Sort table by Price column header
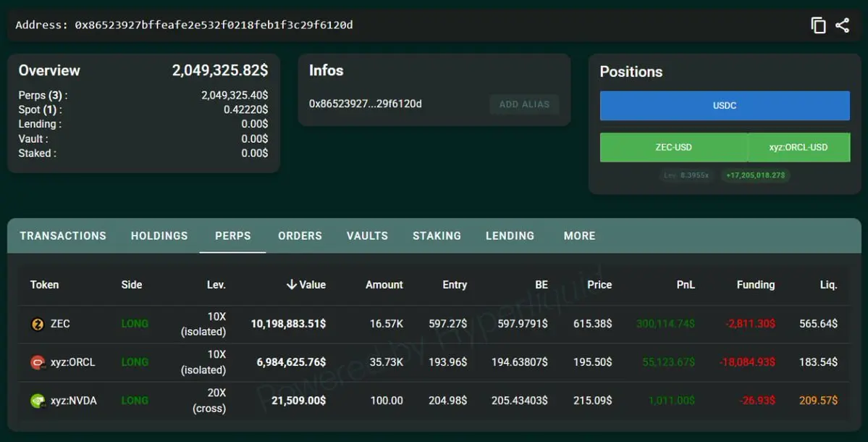The image size is (868, 442). (599, 285)
